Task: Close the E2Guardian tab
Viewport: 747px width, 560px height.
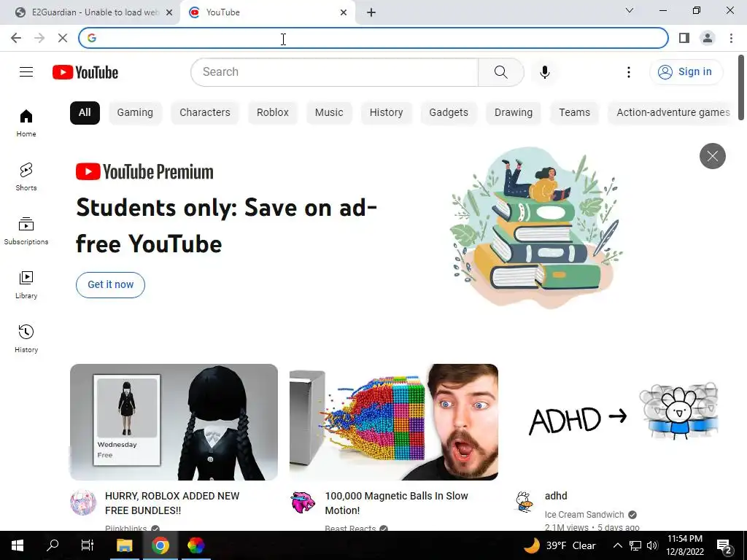Action: click(169, 12)
